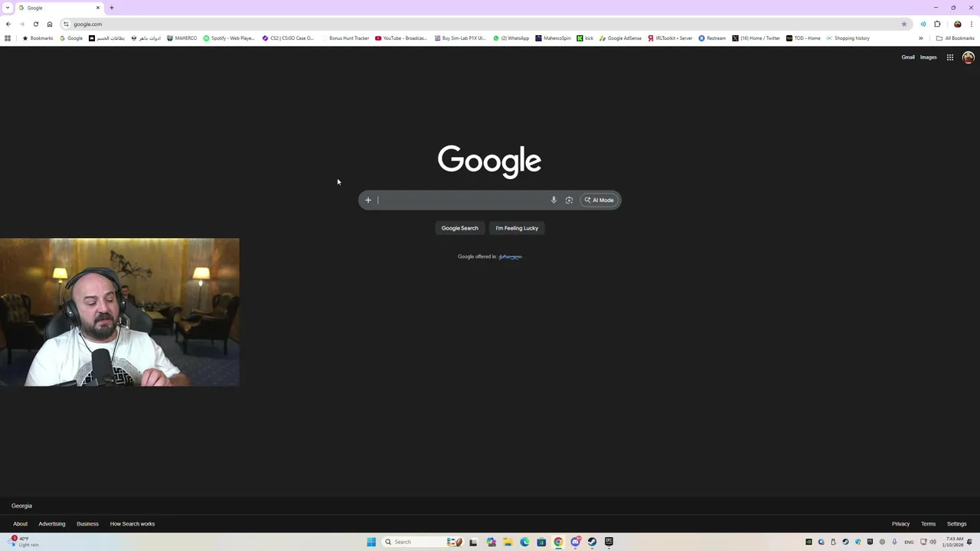Open IRLToolkit Server bookmark
Viewport: 980px width, 551px height.
coord(671,38)
